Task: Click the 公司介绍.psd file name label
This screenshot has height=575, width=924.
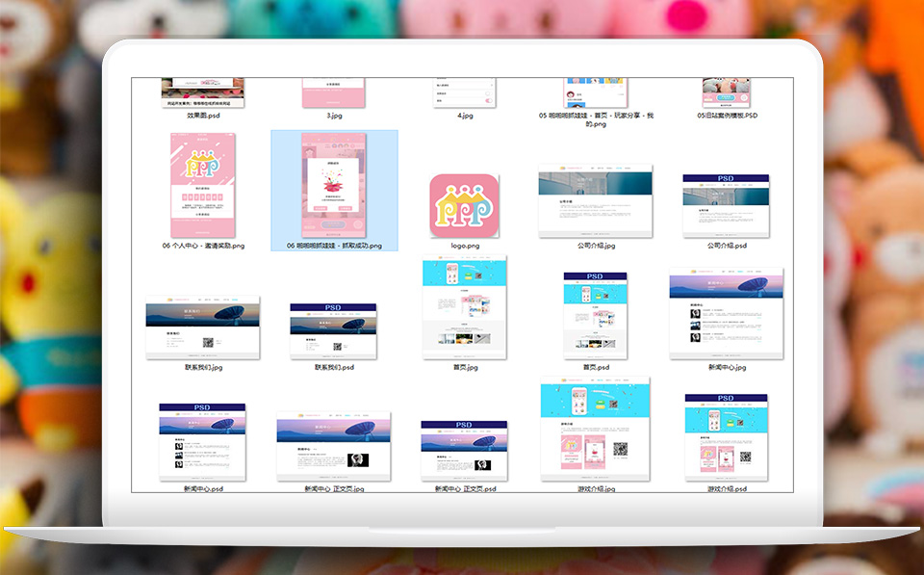Action: click(x=727, y=246)
